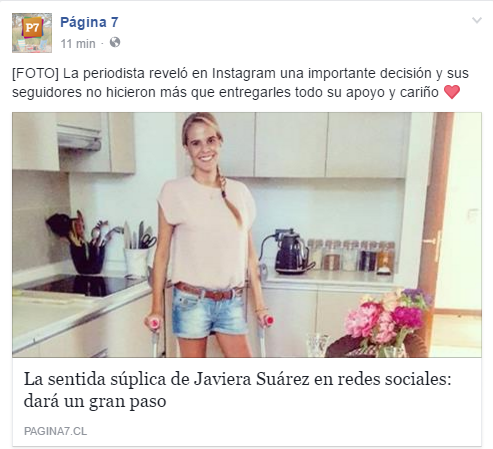Open the Página 7 page name link

pos(89,22)
